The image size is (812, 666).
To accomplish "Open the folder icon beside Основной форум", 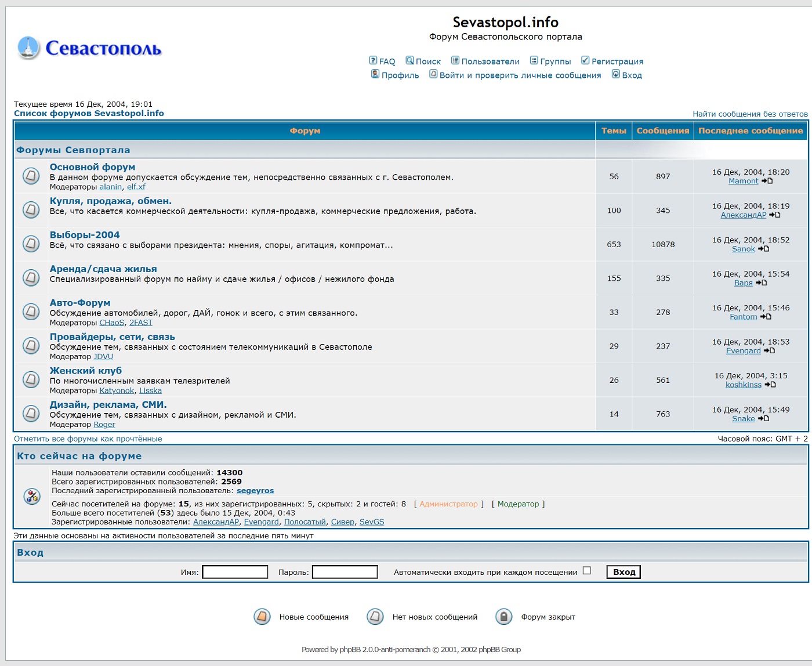I will 31,176.
